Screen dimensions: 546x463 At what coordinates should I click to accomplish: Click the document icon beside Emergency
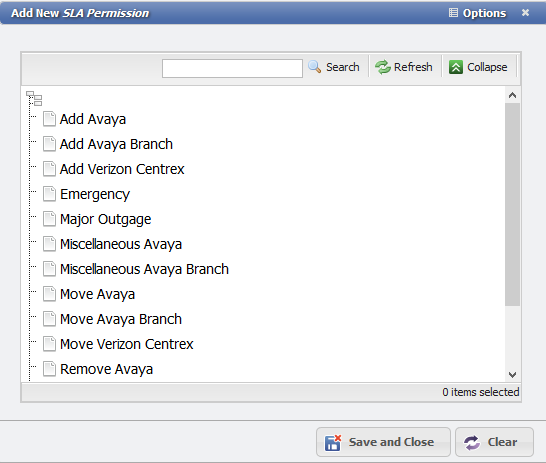49,194
